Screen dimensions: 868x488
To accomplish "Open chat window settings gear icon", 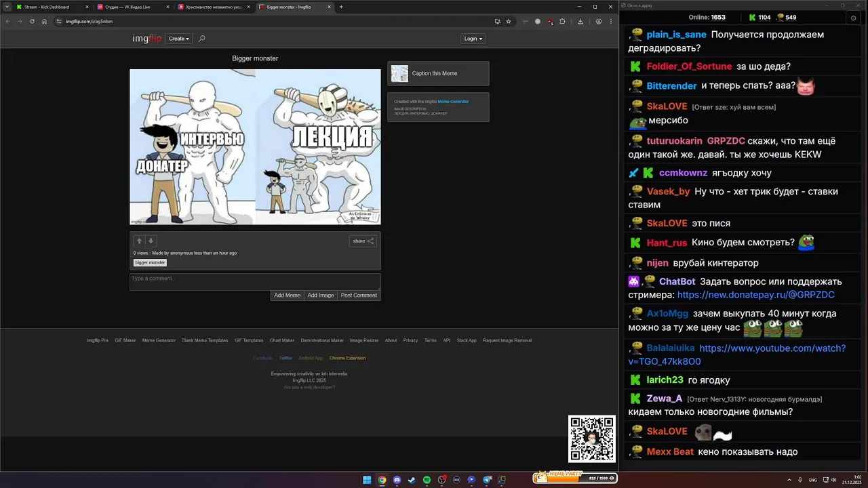I will point(854,18).
